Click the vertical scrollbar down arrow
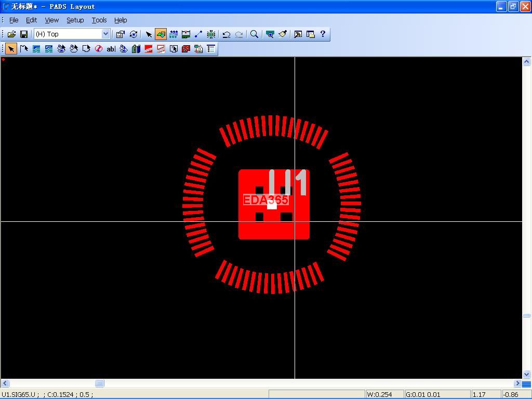Image resolution: width=532 pixels, height=399 pixels. pos(526,374)
